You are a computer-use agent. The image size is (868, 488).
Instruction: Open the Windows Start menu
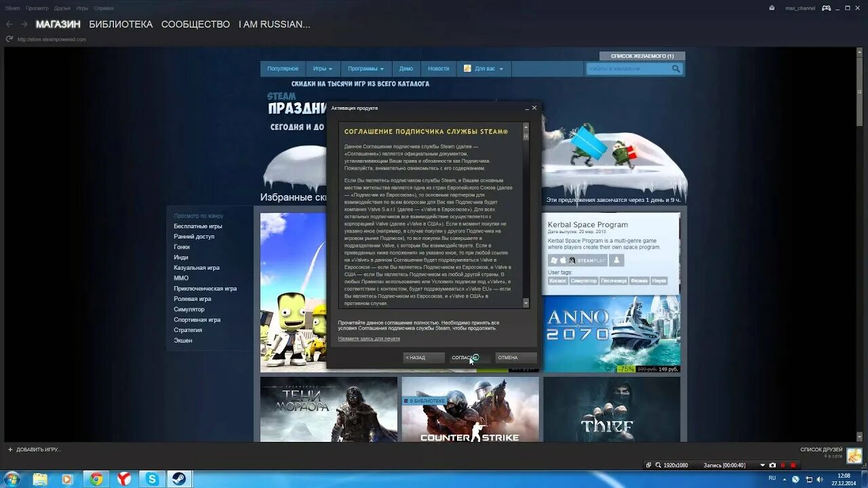click(x=12, y=479)
